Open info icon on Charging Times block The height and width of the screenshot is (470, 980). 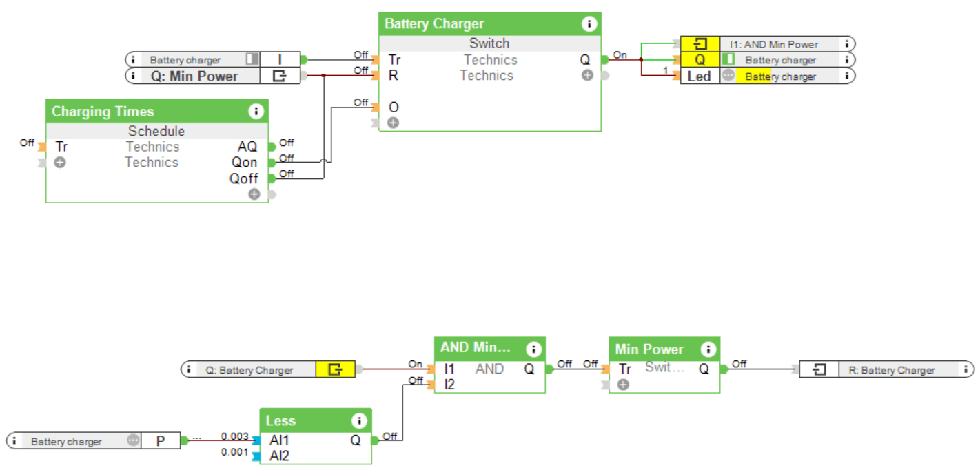click(x=256, y=112)
